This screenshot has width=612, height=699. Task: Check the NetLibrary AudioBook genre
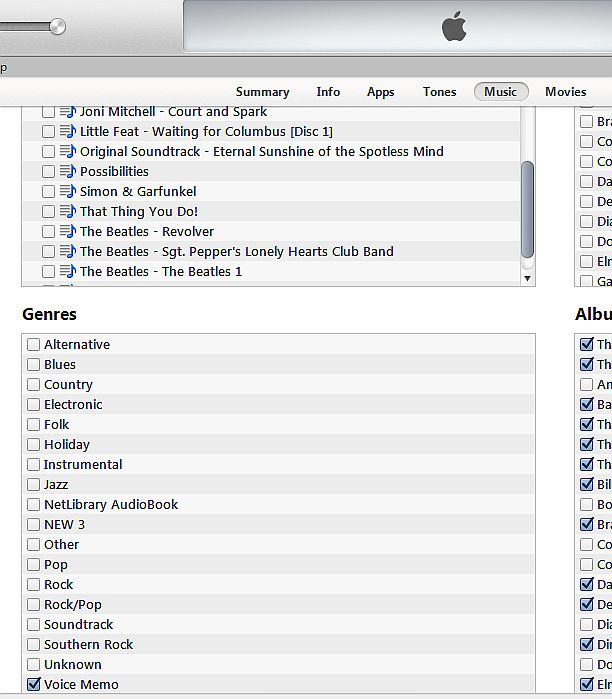33,505
